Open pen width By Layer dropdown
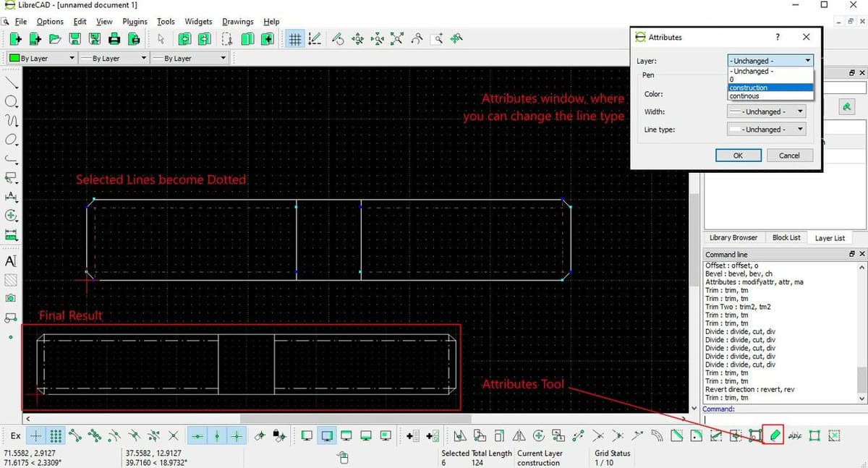The width and height of the screenshot is (868, 468). pos(113,58)
